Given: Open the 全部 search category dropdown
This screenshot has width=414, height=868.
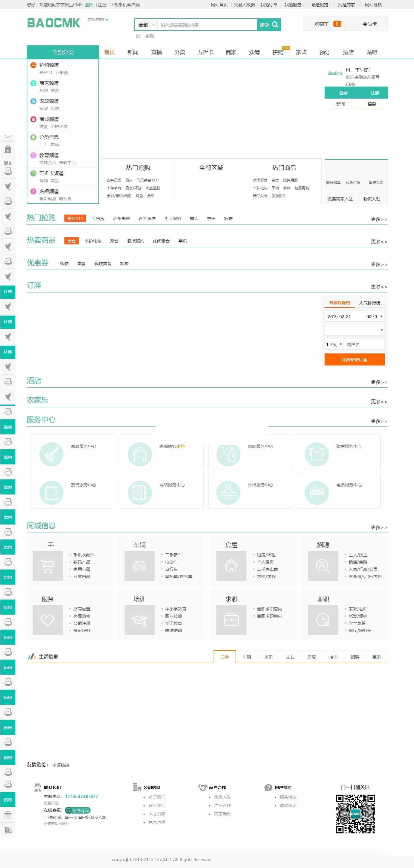Looking at the screenshot, I should (x=146, y=25).
